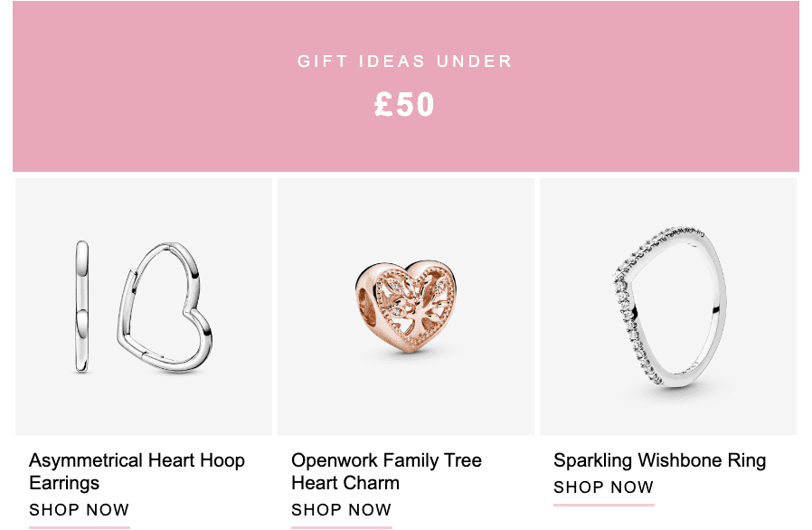Click pink underline below charm Shop Now

tap(342, 527)
